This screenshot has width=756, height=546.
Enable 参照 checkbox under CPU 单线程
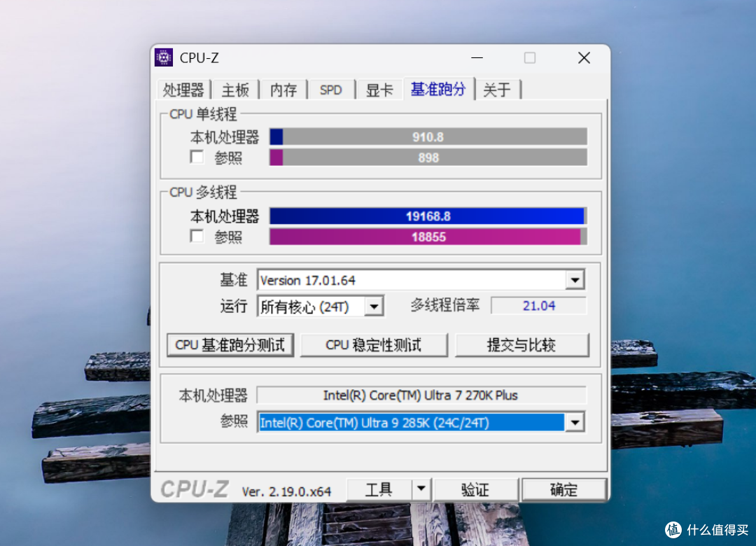(197, 157)
